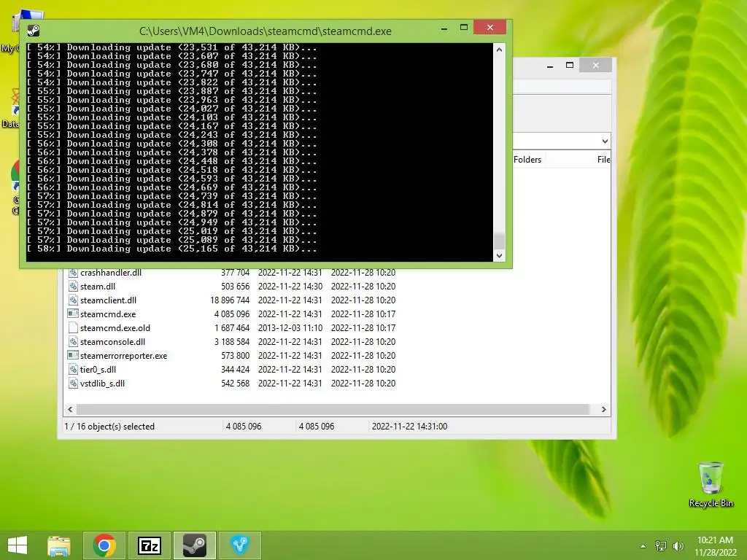Open the network status tray icon
The image size is (747, 560).
click(x=661, y=545)
